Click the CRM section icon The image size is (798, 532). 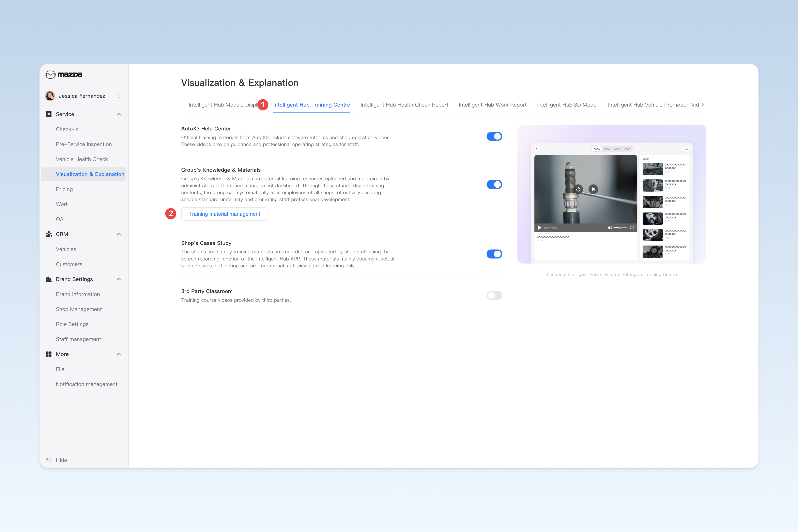tap(49, 234)
